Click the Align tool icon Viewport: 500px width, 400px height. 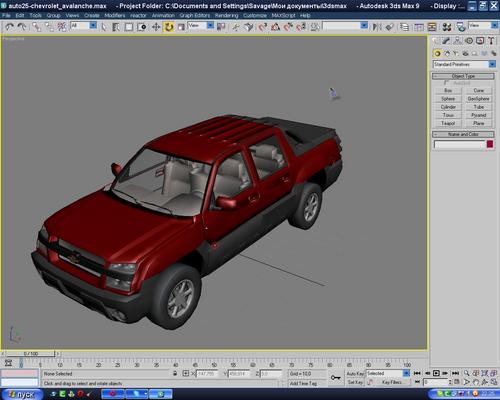coord(389,27)
